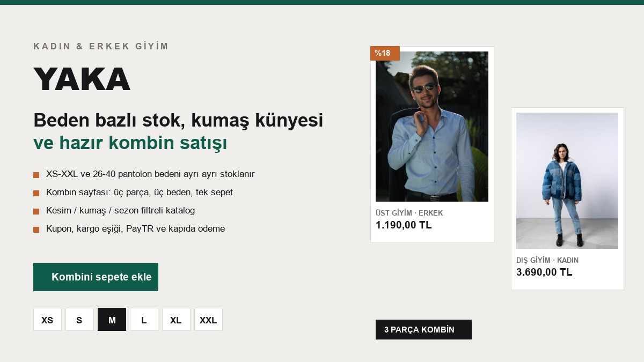Click the 1.190,00 TL price
644x362 pixels.
coord(404,225)
